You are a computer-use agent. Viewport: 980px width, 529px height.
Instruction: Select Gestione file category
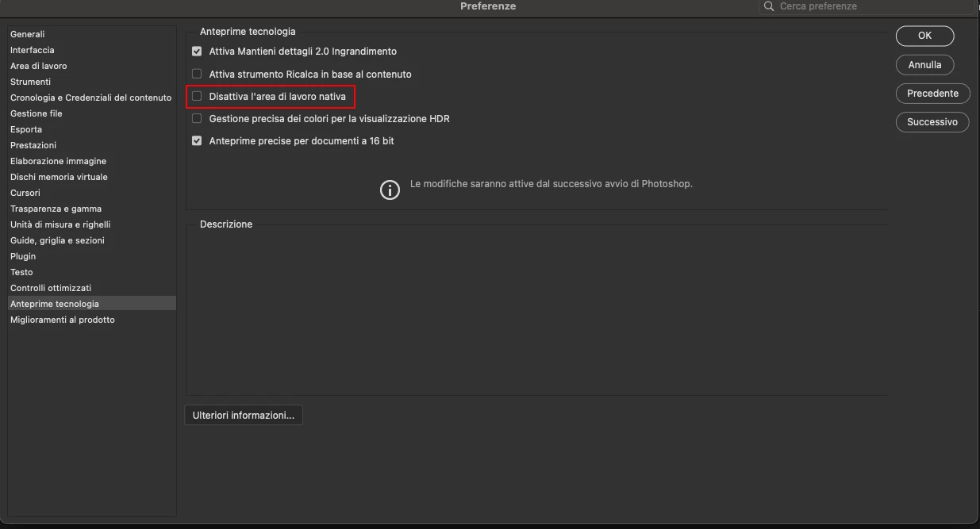tap(92, 113)
